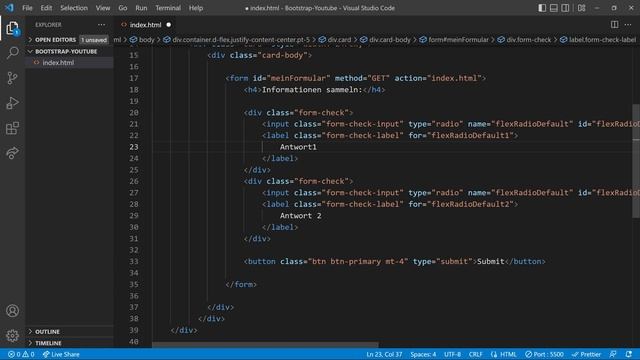Viewport: 640px width, 360px height.
Task: Open the Live Share activity bar icon
Action: click(12, 153)
